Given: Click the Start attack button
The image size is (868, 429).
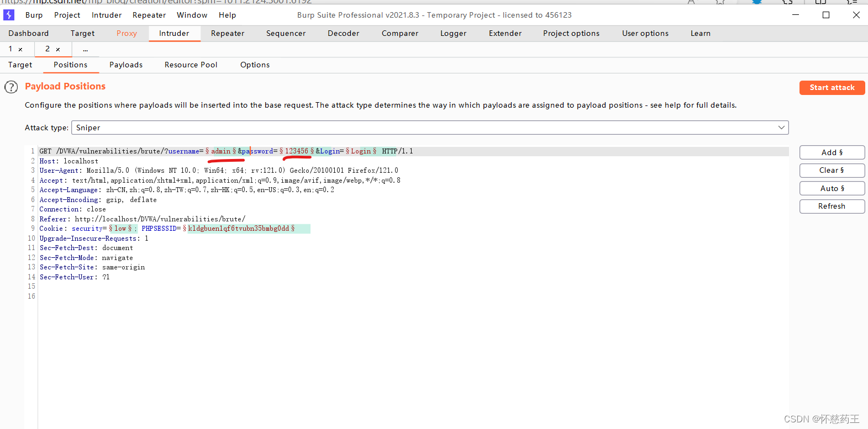Looking at the screenshot, I should click(x=832, y=88).
